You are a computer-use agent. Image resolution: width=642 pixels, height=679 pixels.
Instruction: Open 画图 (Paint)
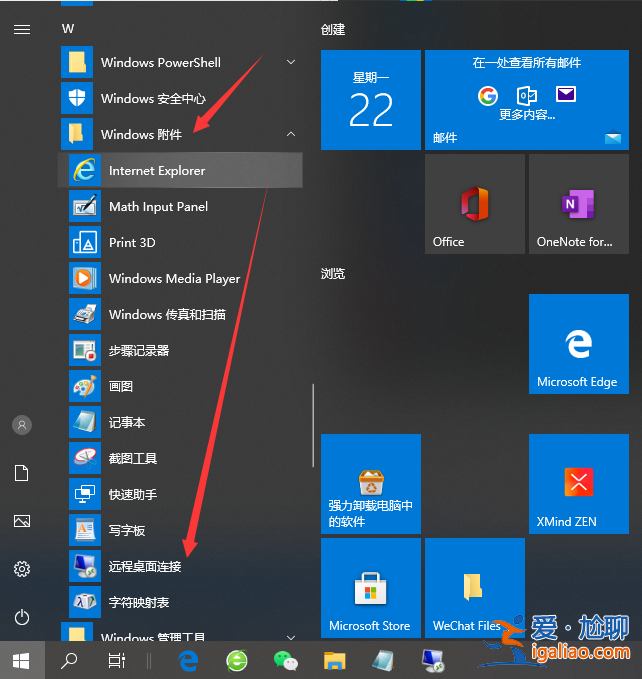(180, 386)
